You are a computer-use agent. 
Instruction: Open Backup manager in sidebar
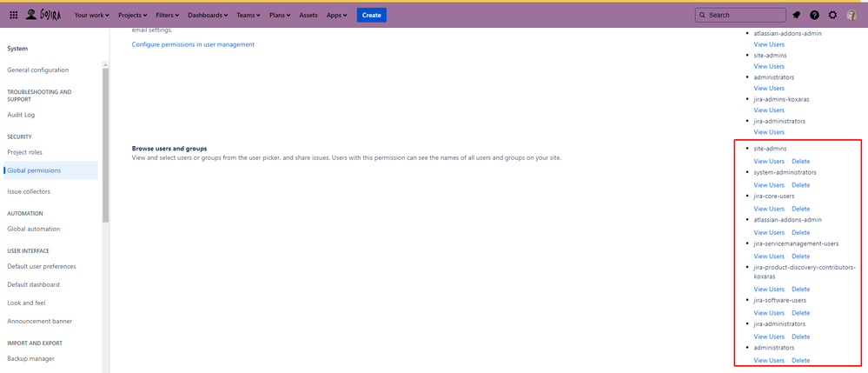[31, 358]
